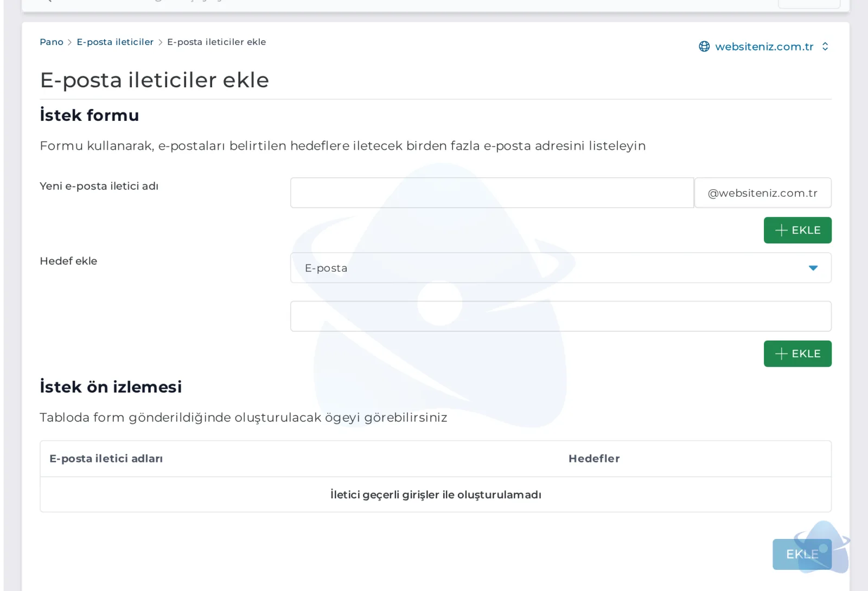The width and height of the screenshot is (868, 591).
Task: Click EKLE button under forwarder name field
Action: point(797,230)
